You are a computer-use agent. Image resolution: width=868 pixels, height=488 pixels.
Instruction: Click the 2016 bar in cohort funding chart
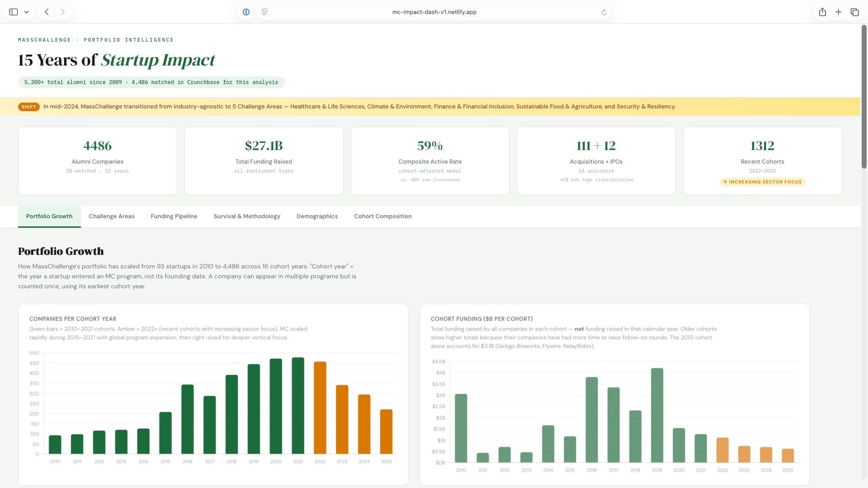tap(592, 420)
